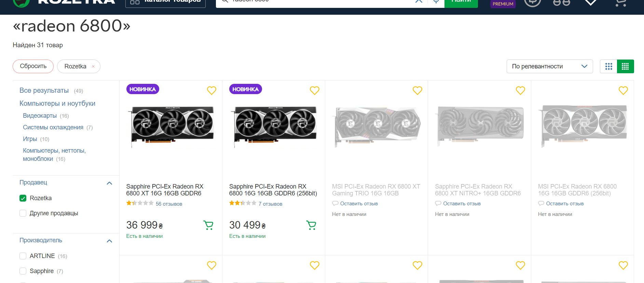Add Sapphire 6800 XT NITRO+ to wishlist
Image resolution: width=644 pixels, height=283 pixels.
(x=520, y=90)
